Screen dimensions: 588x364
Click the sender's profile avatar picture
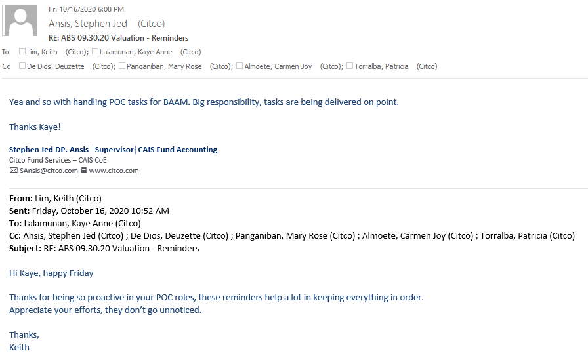click(x=20, y=20)
